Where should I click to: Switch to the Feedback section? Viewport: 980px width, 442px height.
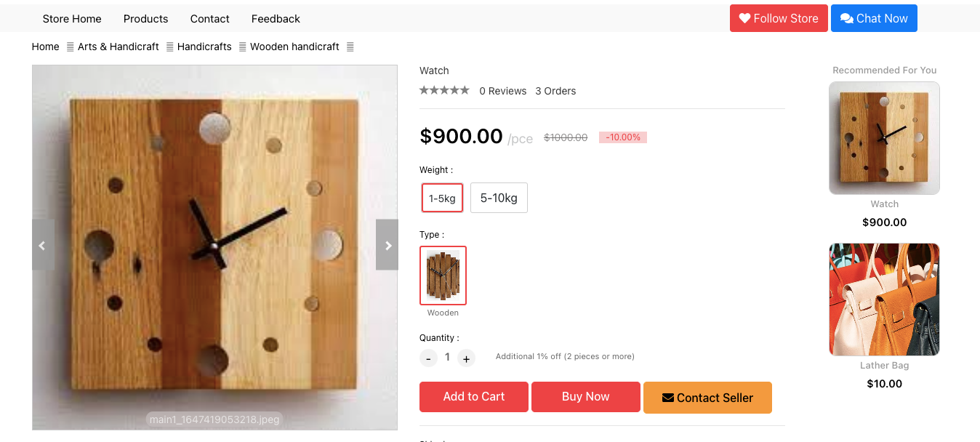(276, 18)
